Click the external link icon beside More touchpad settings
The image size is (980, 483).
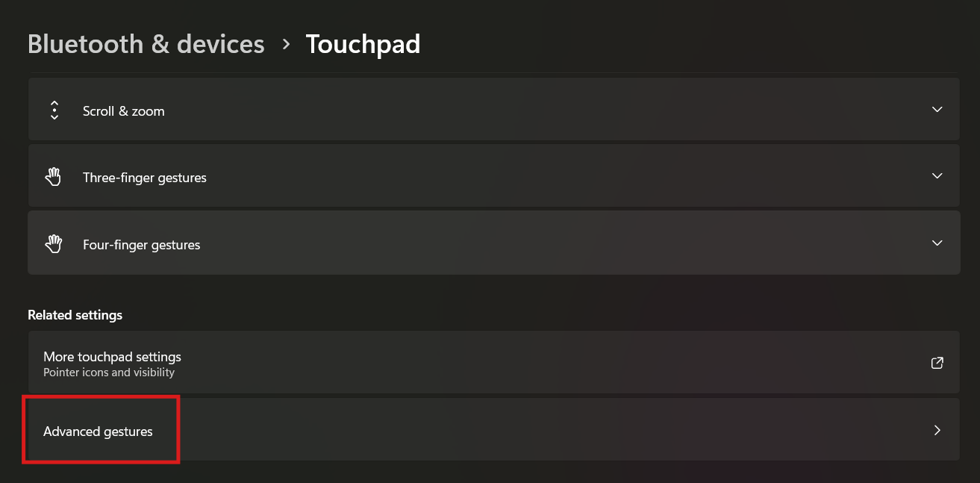[x=937, y=363]
